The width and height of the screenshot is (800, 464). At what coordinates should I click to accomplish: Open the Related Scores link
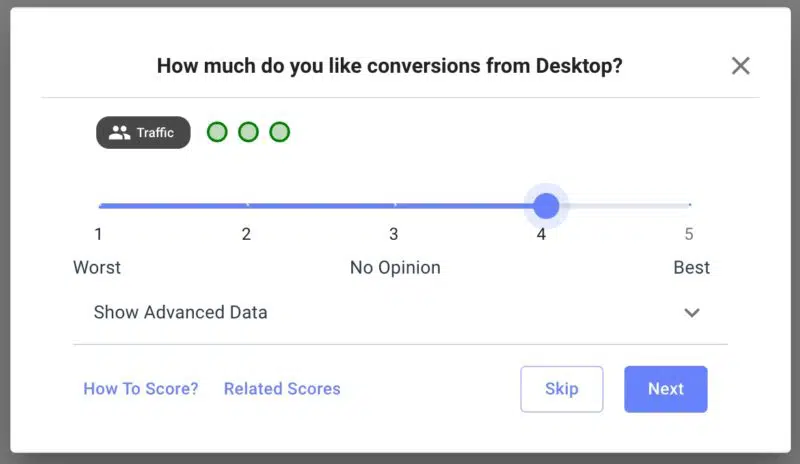click(x=282, y=389)
